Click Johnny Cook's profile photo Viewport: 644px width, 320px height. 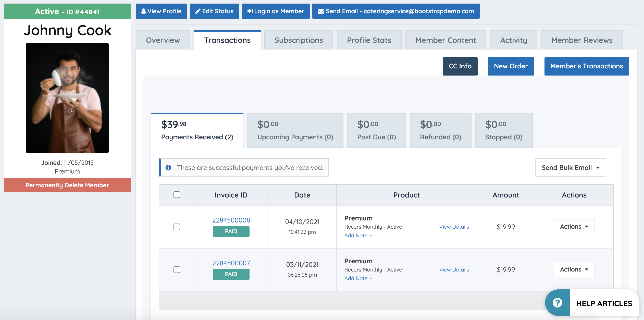[x=67, y=98]
